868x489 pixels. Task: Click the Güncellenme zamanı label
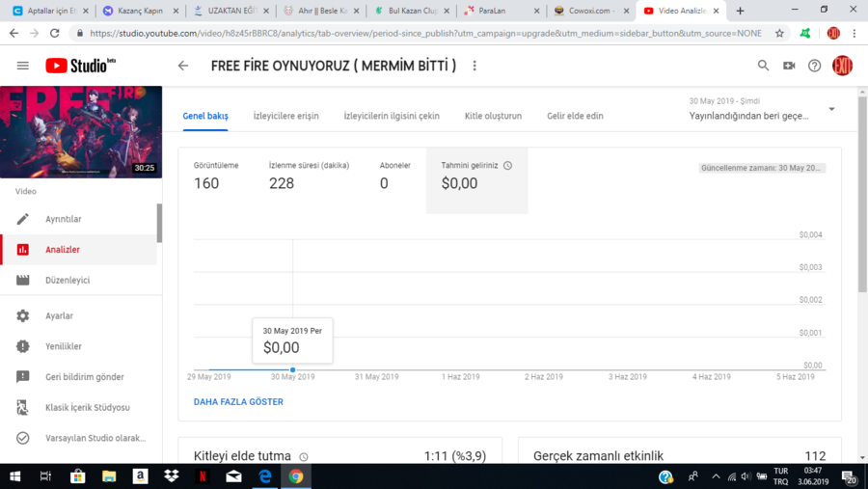pos(762,168)
